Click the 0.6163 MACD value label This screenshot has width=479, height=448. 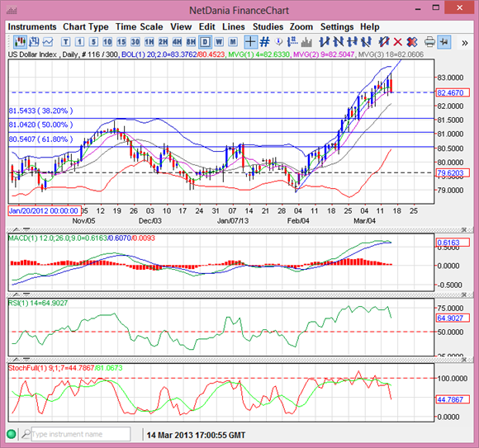click(453, 243)
